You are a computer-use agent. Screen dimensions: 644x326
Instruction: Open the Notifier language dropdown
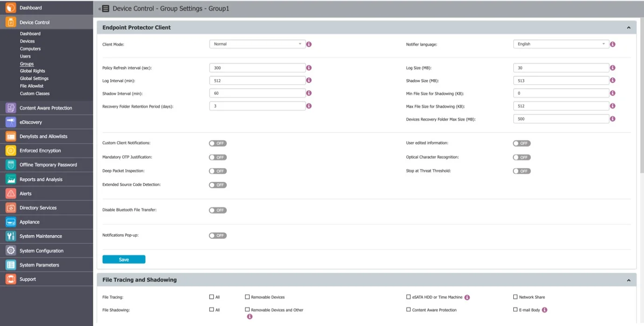point(561,44)
